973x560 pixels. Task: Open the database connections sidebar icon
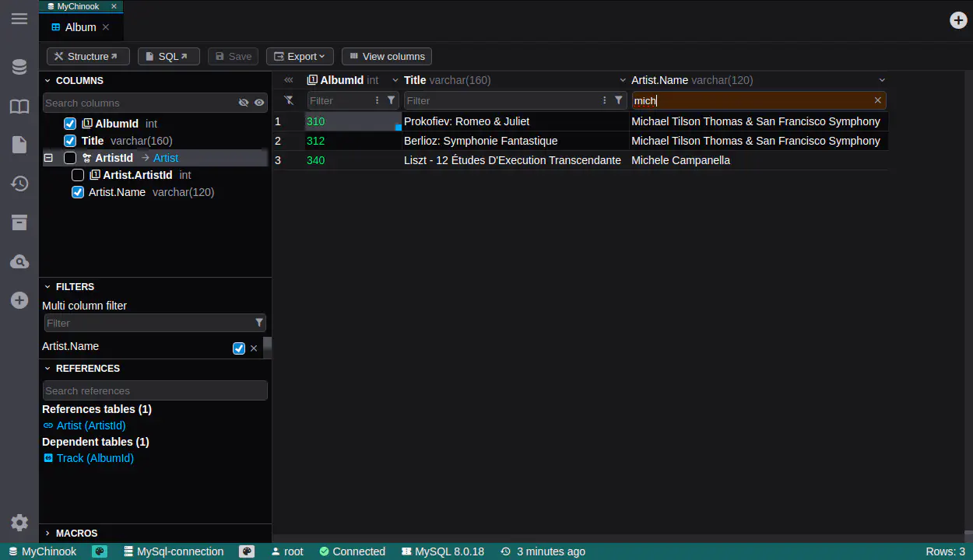point(19,68)
